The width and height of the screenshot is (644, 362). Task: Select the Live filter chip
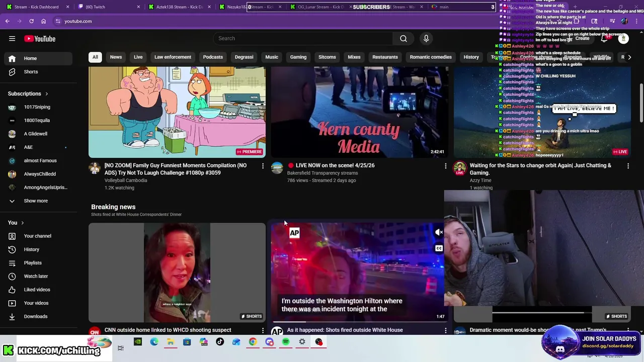pyautogui.click(x=138, y=57)
